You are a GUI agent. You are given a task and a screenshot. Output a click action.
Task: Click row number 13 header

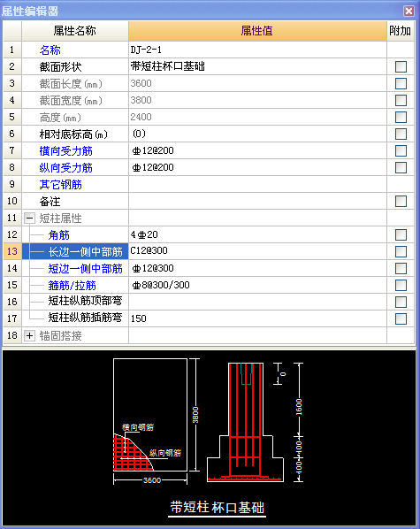click(12, 251)
